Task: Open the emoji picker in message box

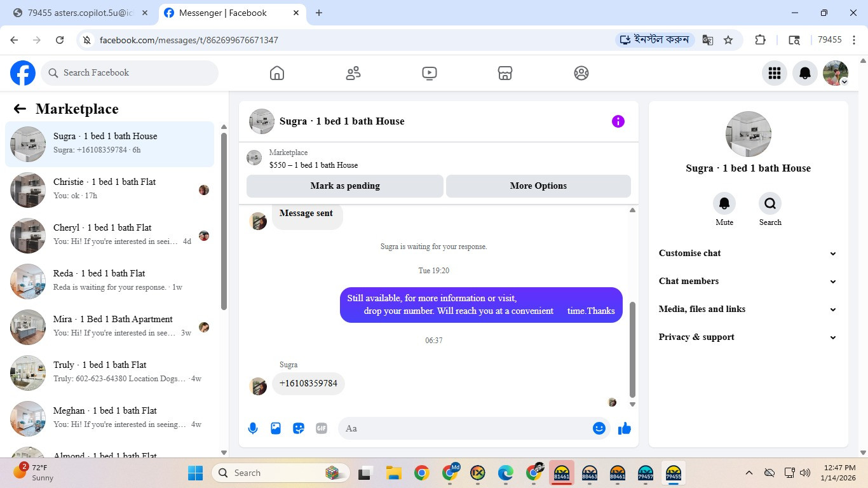Action: coord(599,428)
